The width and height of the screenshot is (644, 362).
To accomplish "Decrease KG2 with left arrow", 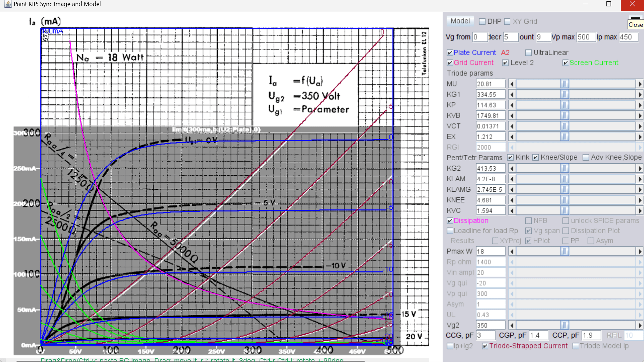I will tap(512, 168).
